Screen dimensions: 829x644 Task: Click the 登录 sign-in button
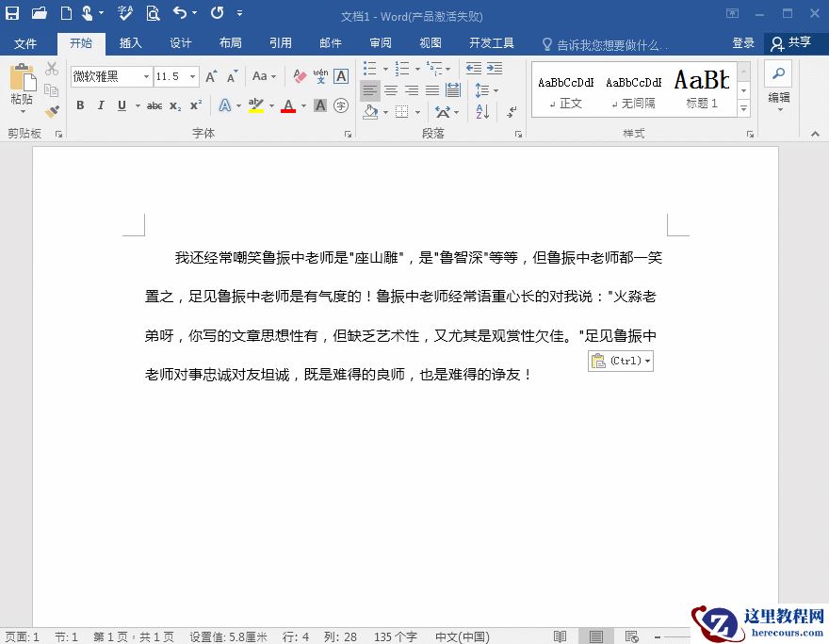click(x=742, y=42)
